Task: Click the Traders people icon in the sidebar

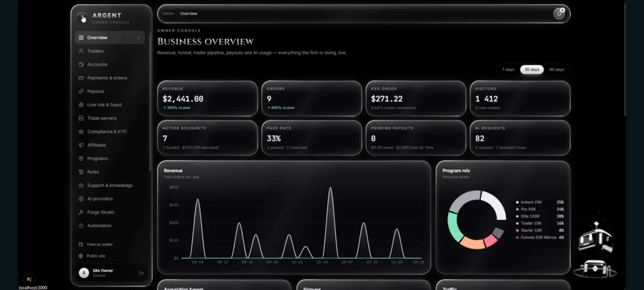Action: 81,51
